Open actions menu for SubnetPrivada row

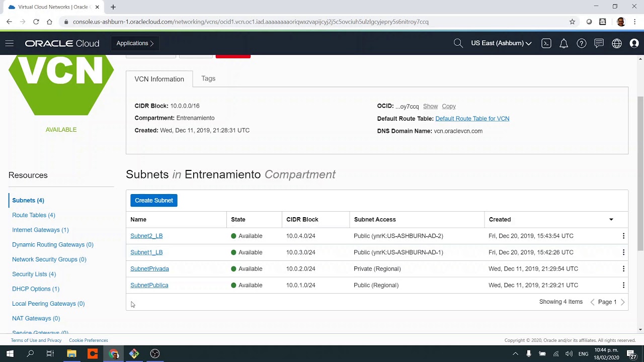tap(623, 268)
